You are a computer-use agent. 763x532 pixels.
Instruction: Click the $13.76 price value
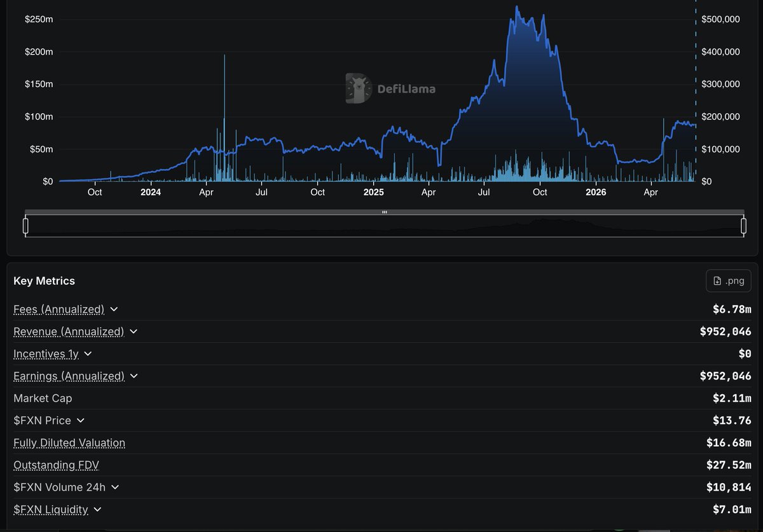coord(732,421)
